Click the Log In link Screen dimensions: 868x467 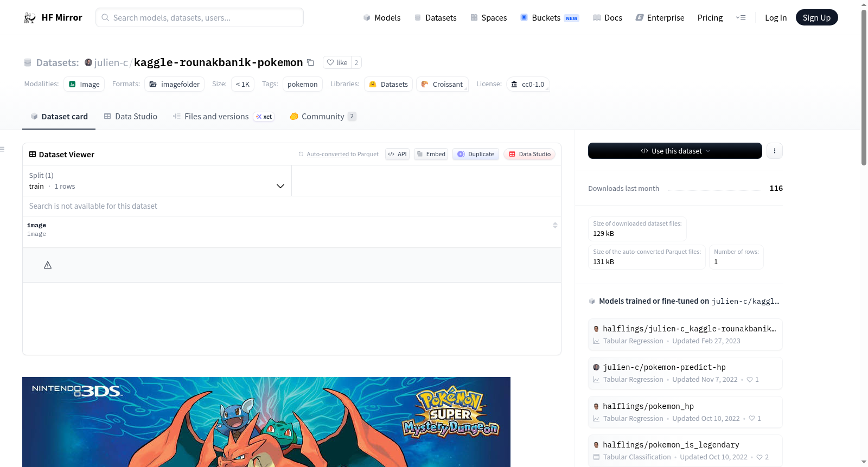(776, 18)
